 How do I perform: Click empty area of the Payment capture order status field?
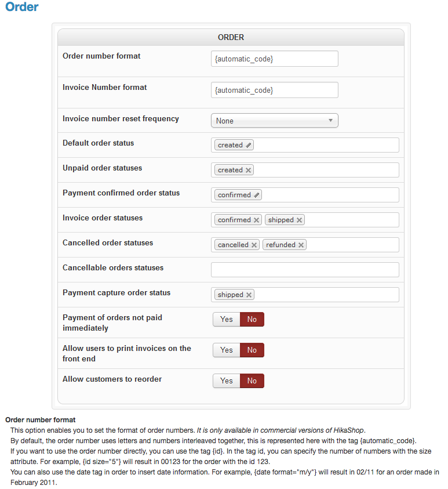click(326, 295)
